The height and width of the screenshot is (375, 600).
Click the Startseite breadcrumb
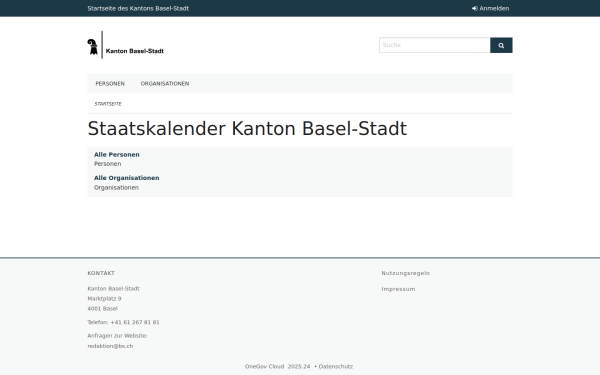point(108,104)
